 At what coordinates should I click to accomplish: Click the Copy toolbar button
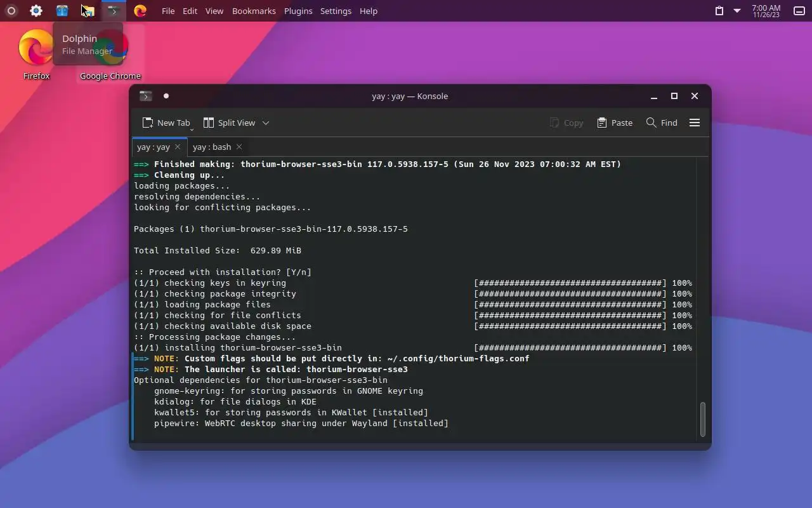[566, 123]
